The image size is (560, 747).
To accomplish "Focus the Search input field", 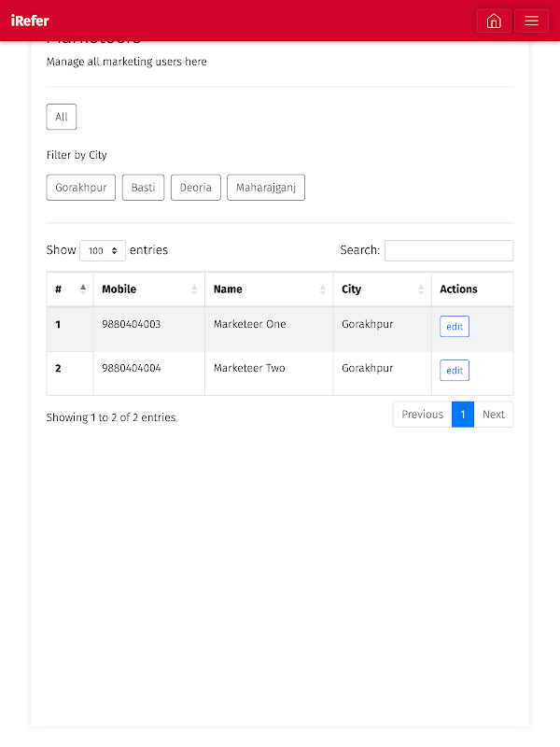I will click(449, 250).
